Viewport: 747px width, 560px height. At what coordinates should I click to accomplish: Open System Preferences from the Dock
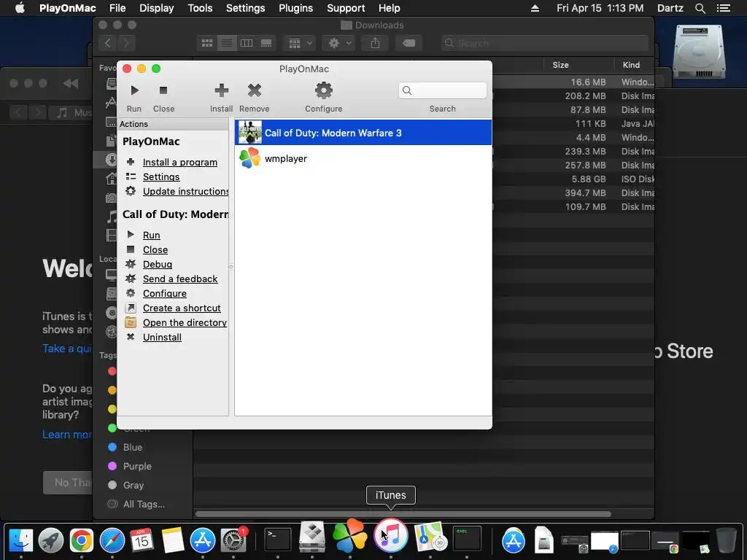pos(233,540)
